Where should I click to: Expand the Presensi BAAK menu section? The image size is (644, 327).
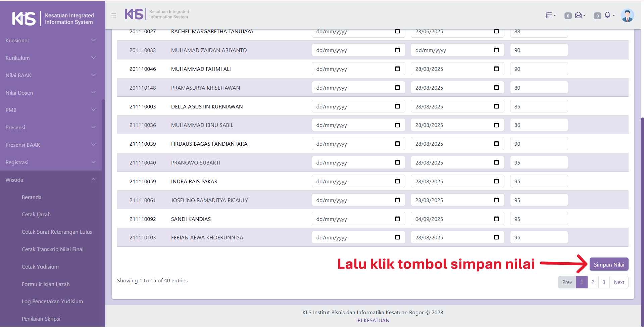click(x=50, y=145)
